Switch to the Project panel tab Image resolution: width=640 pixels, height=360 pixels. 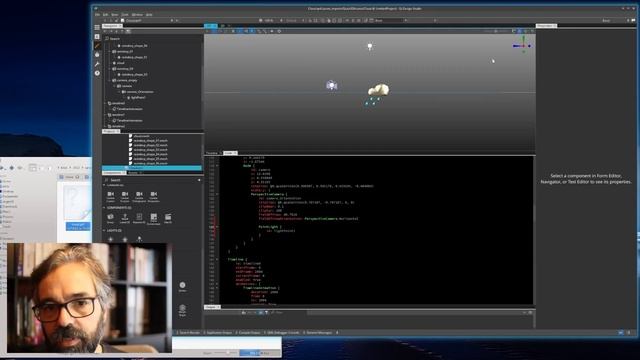110,131
